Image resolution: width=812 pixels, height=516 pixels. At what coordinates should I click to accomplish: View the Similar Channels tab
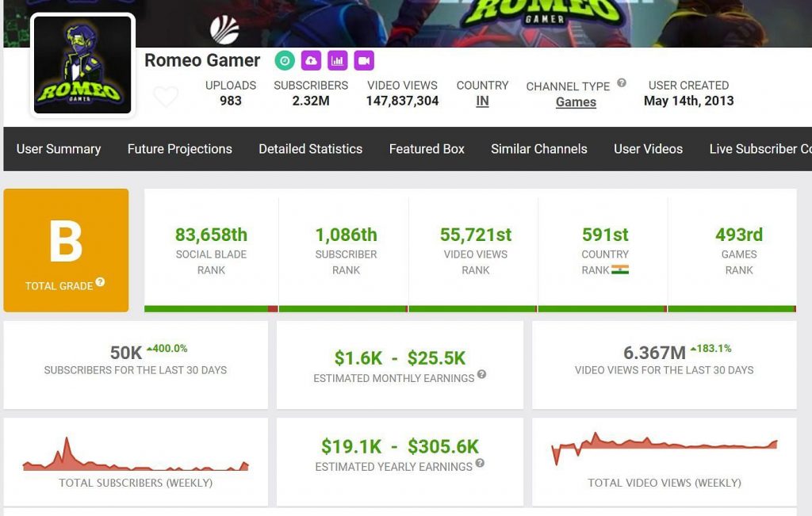click(539, 149)
